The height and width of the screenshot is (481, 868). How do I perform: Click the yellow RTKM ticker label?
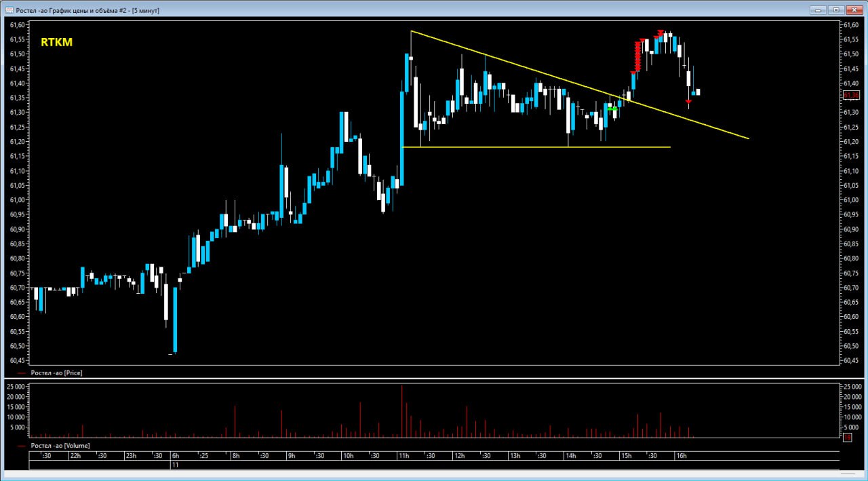point(56,43)
